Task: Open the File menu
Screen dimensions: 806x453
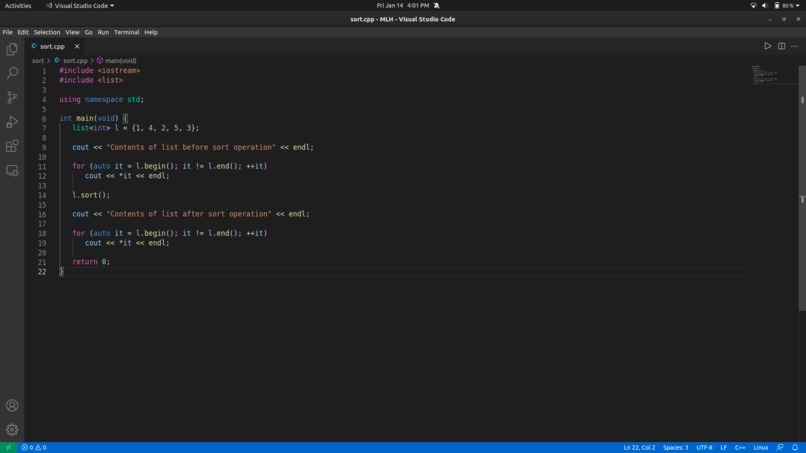Action: pyautogui.click(x=8, y=32)
